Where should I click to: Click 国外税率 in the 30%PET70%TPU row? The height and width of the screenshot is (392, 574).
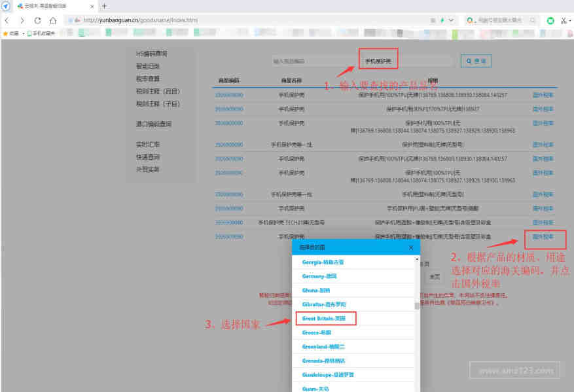[x=543, y=109]
